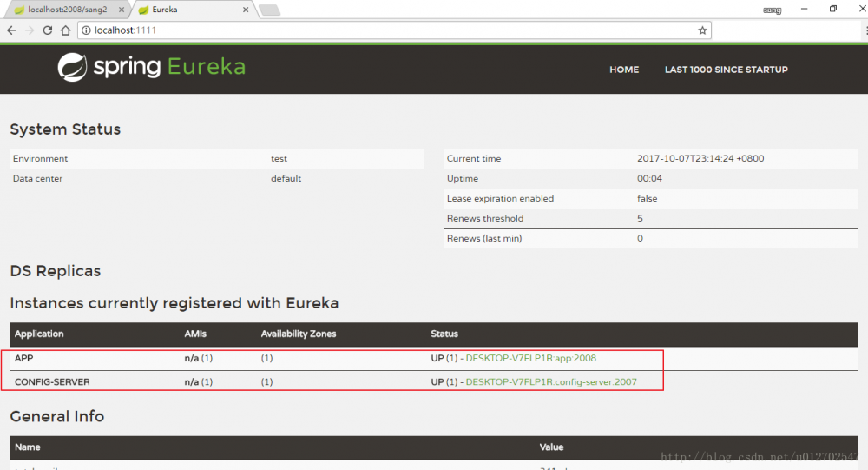Click the Application column header
This screenshot has height=470, width=868.
point(39,334)
